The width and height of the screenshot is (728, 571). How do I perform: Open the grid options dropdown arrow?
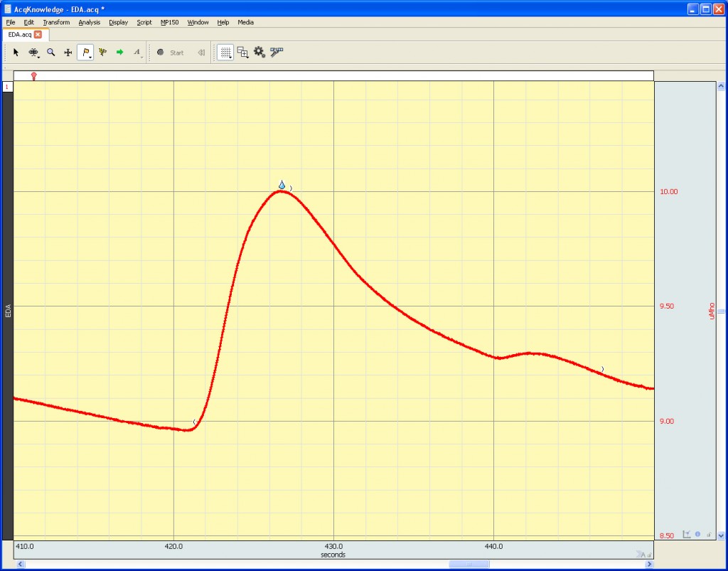[231, 57]
